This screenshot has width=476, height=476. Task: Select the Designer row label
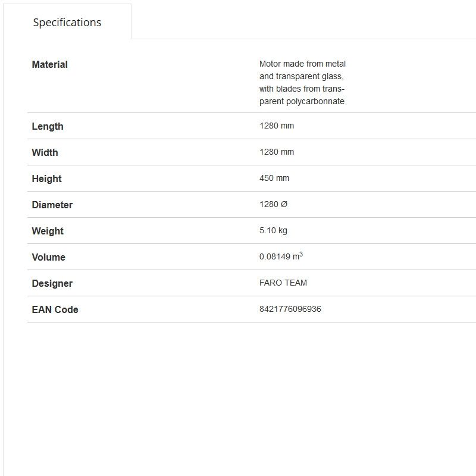point(52,283)
